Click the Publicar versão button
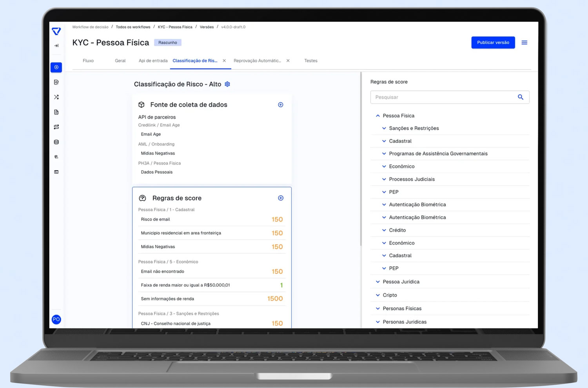The width and height of the screenshot is (588, 388). (x=493, y=42)
